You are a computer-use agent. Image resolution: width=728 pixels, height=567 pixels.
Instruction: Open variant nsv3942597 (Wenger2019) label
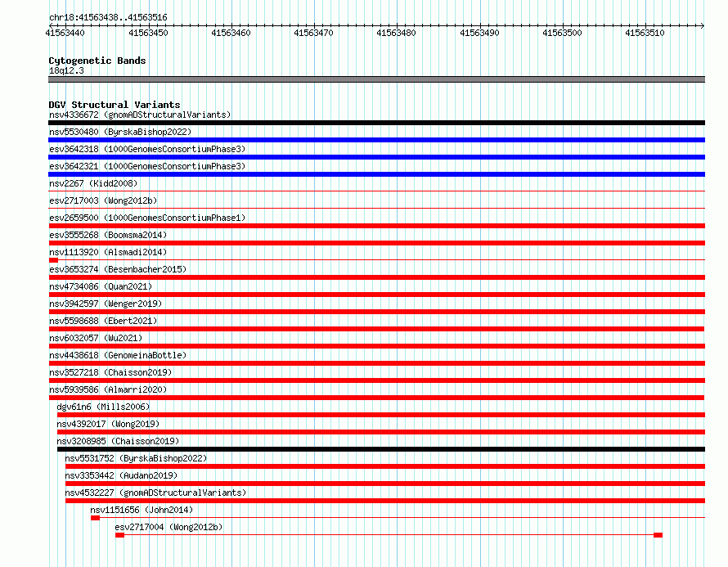[x=106, y=304]
